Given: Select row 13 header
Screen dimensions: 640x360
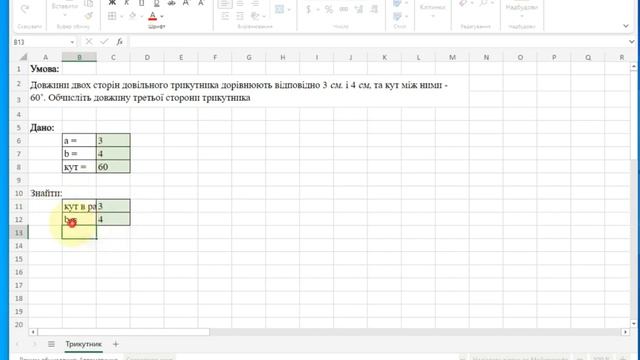Looking at the screenshot, I should pyautogui.click(x=19, y=233).
